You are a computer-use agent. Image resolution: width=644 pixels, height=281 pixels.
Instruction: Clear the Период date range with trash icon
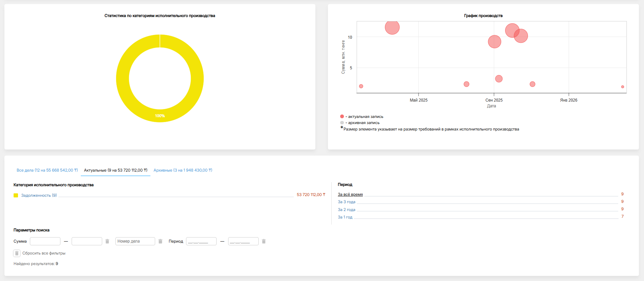pos(264,241)
